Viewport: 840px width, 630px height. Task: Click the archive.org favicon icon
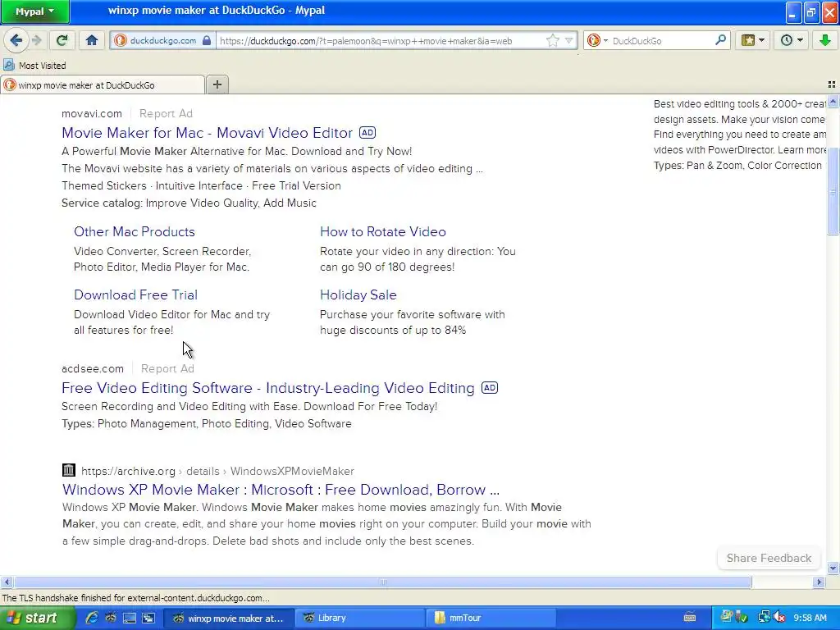69,470
